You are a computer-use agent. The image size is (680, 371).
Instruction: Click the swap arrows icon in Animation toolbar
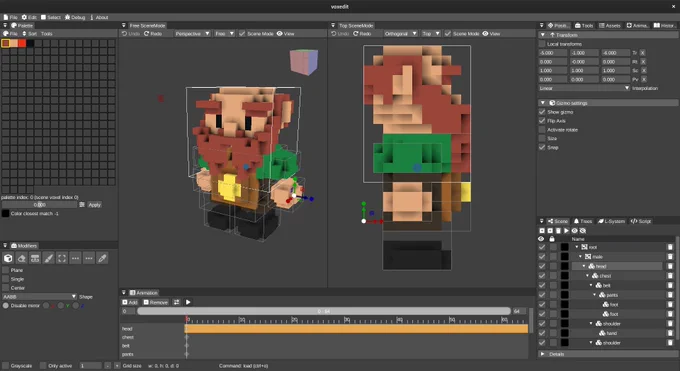pos(176,302)
